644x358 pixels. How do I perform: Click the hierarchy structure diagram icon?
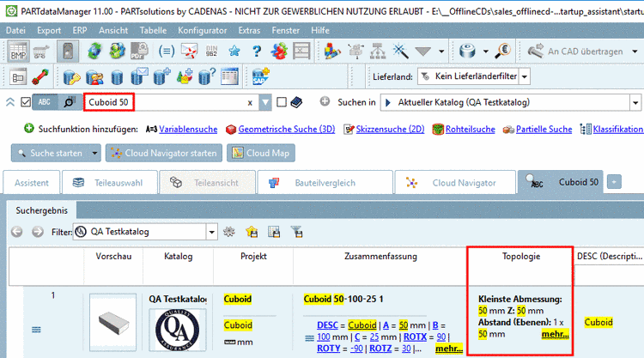pyautogui.click(x=378, y=52)
